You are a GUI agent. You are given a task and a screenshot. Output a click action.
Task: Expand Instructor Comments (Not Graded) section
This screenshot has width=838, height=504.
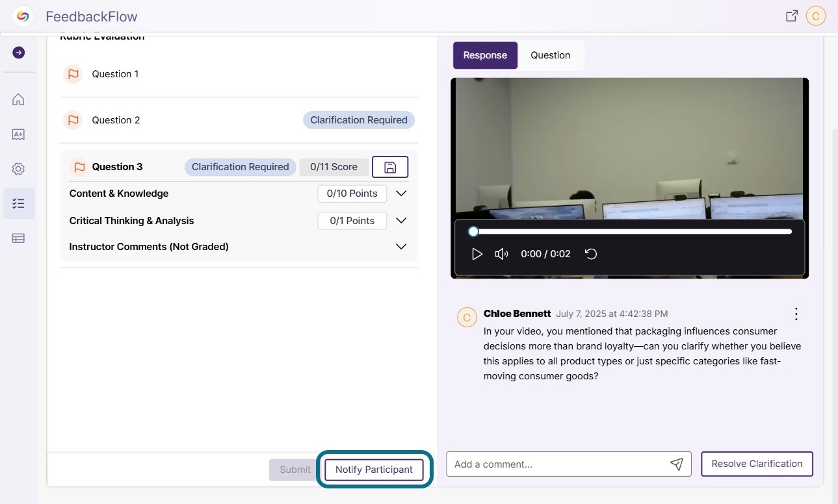tap(401, 247)
